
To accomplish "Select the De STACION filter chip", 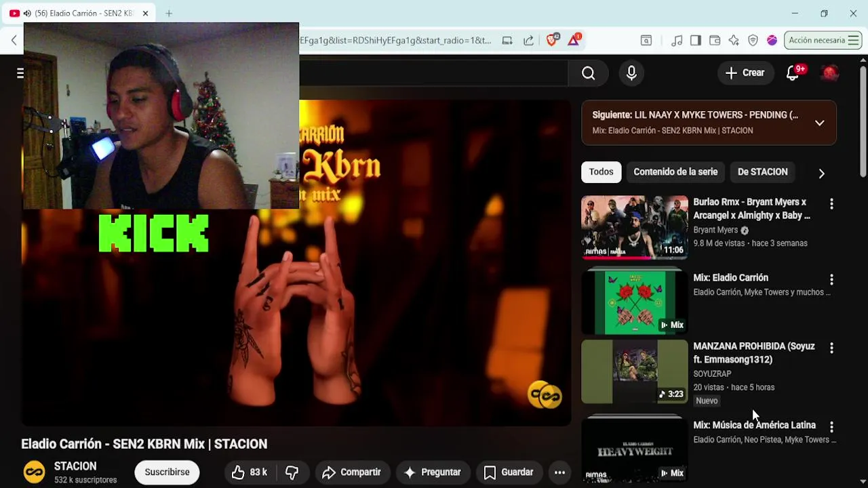I will click(x=762, y=172).
